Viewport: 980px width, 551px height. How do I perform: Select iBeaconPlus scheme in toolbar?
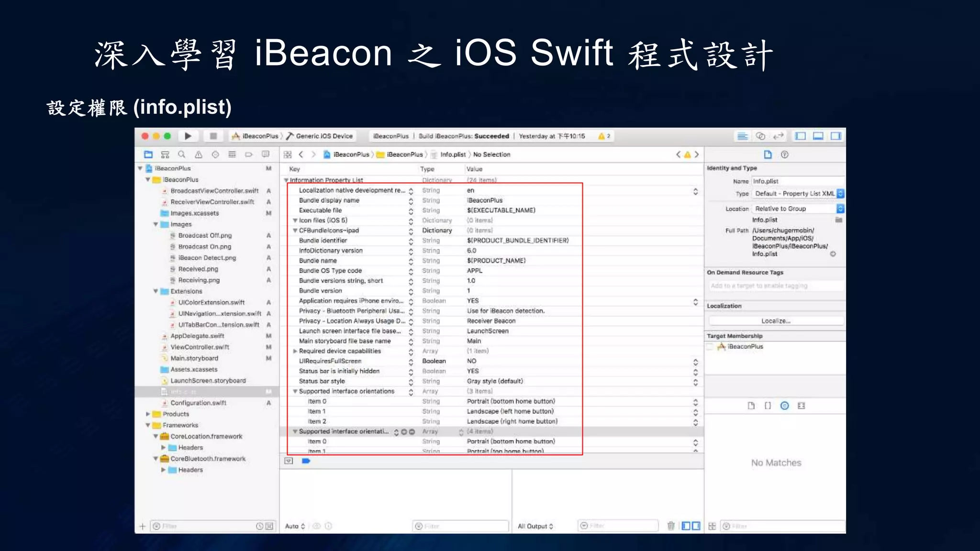[255, 136]
